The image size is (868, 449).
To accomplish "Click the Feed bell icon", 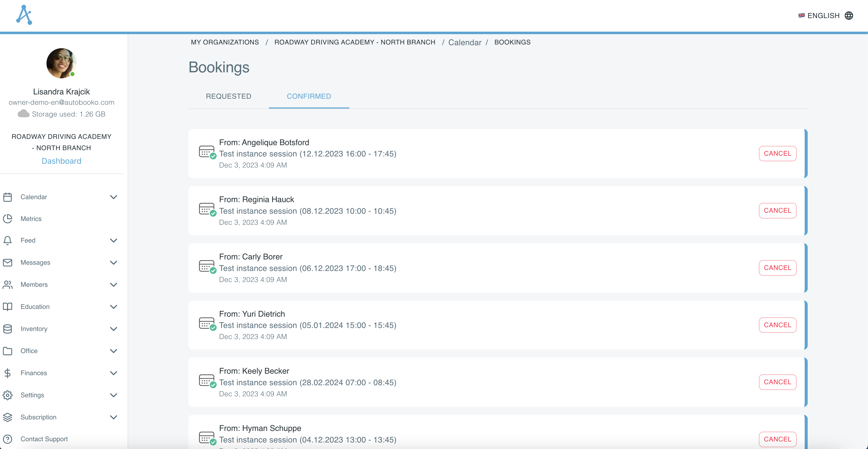I will click(7, 240).
